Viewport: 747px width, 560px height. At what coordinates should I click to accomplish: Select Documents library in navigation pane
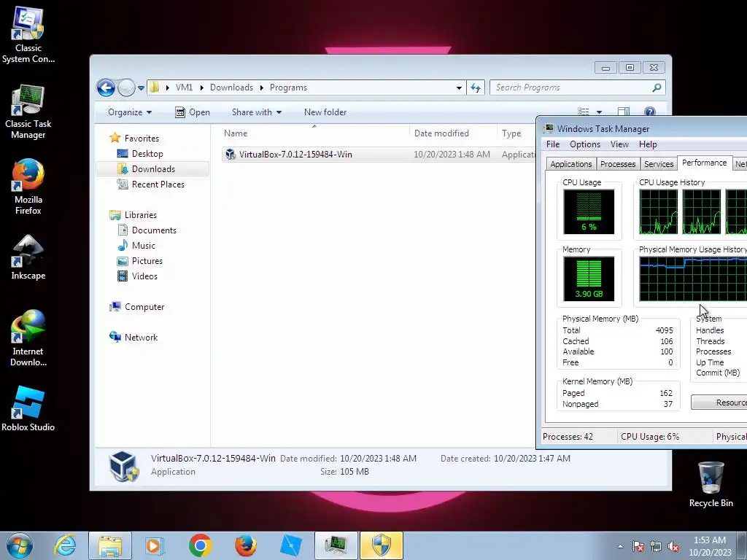point(154,230)
